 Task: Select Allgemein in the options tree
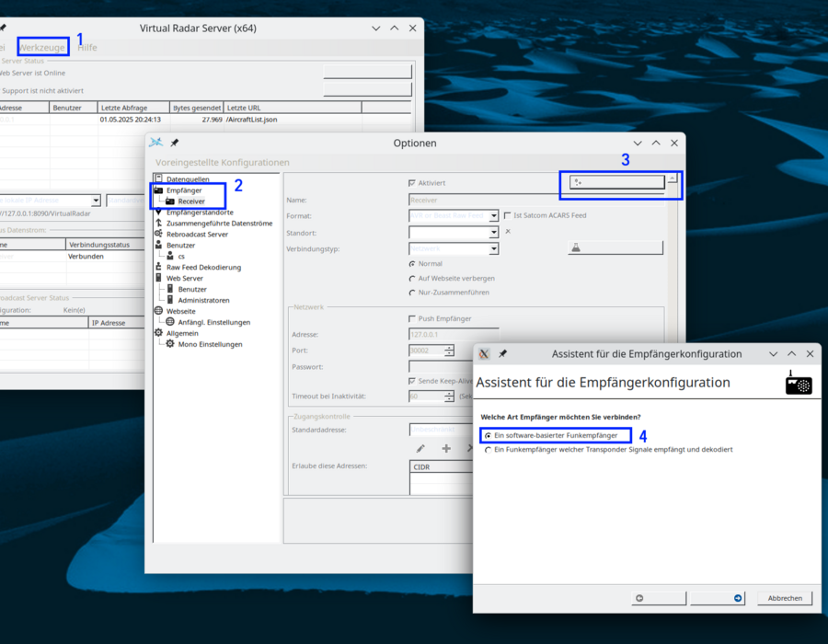coord(182,334)
